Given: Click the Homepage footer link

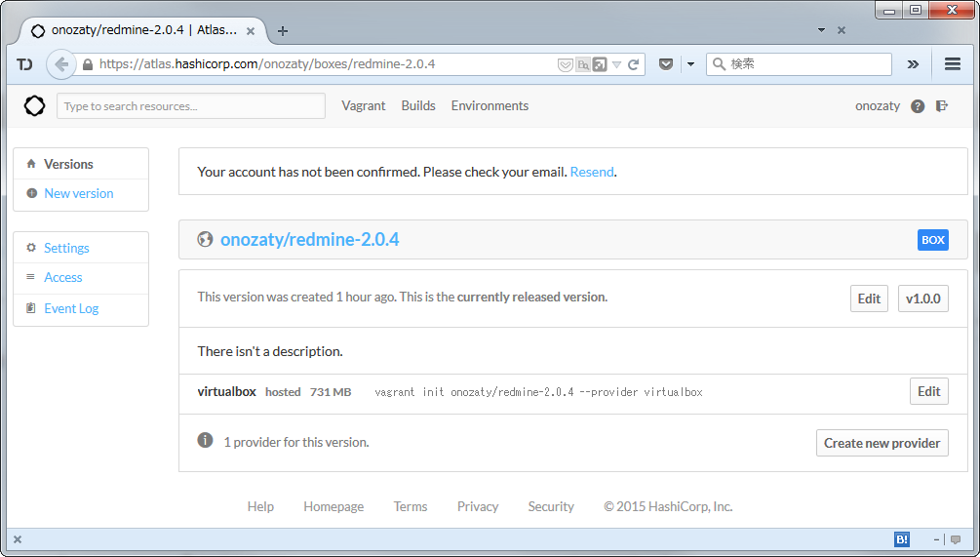Looking at the screenshot, I should [333, 506].
